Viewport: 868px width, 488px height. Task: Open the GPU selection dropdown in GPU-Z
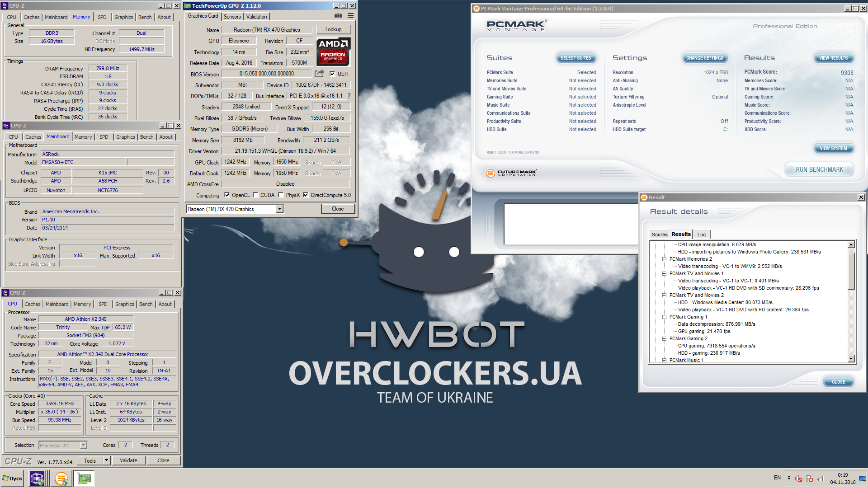(280, 209)
